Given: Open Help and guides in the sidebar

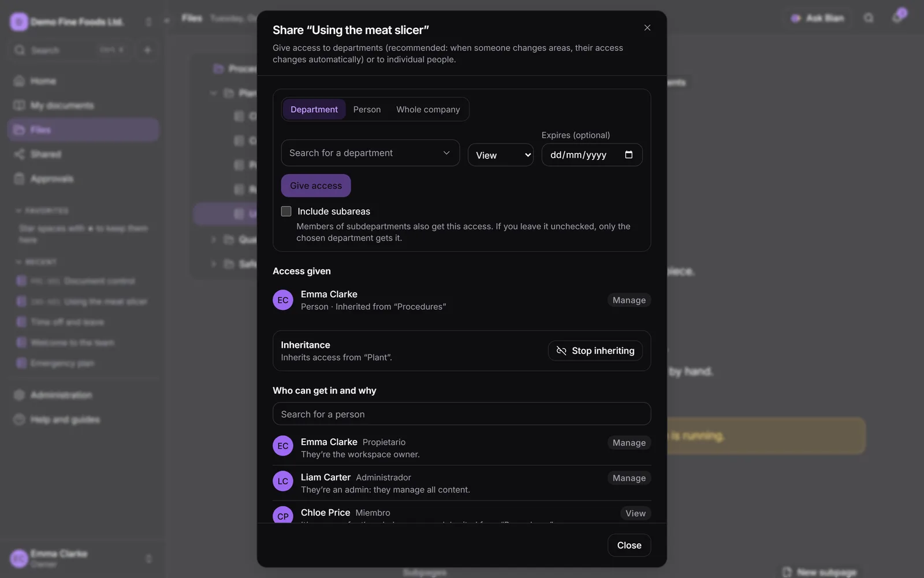Looking at the screenshot, I should pos(83,419).
